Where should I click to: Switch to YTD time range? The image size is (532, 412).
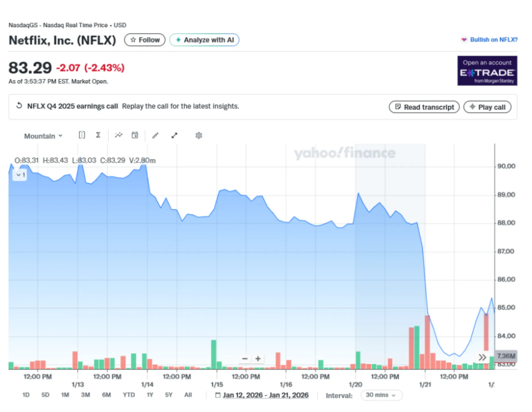(129, 395)
